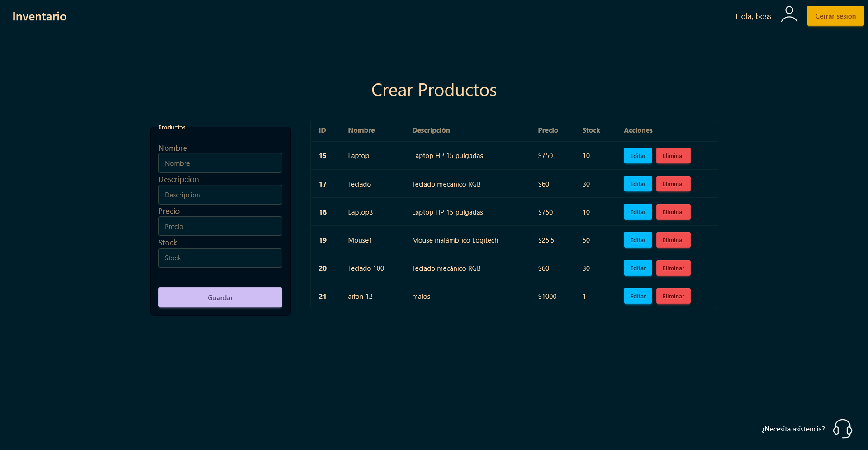The height and width of the screenshot is (450, 868).
Task: Click the Cerrar sesión button
Action: [x=835, y=16]
